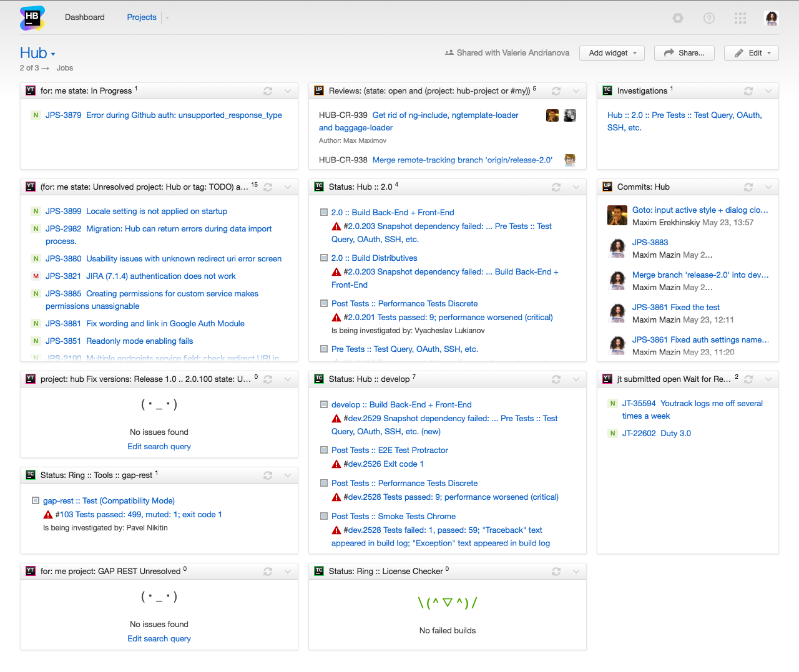Image resolution: width=799 pixels, height=672 pixels.
Task: Open the Edit dropdown button
Action: pos(752,53)
